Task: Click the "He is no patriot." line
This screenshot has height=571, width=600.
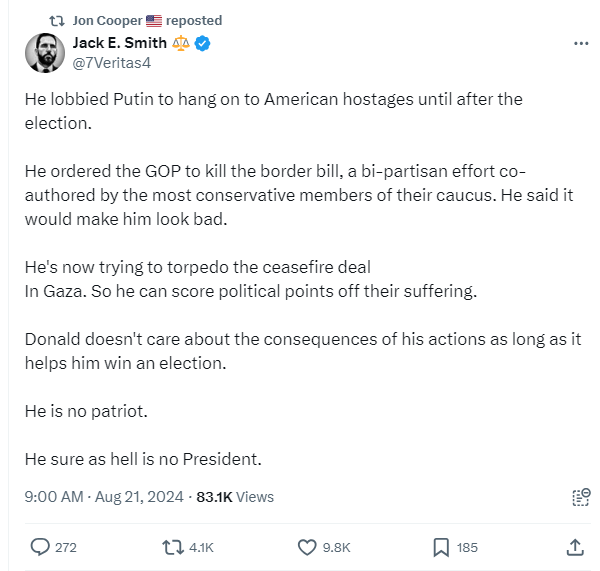Action: pyautogui.click(x=88, y=411)
